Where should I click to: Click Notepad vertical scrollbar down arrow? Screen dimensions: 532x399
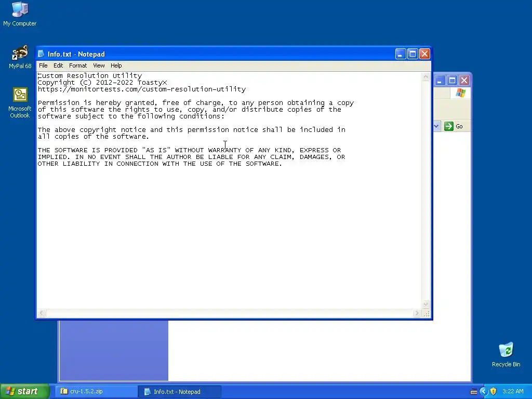coord(425,304)
